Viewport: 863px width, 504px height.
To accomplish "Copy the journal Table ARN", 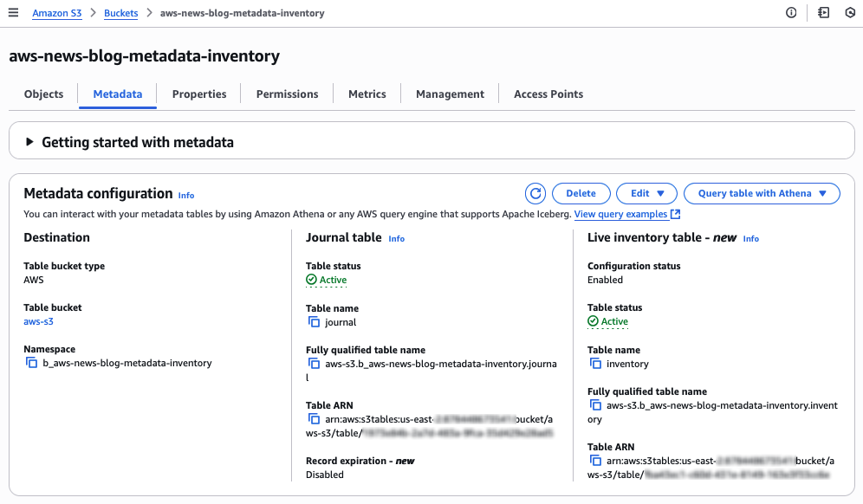I will point(314,419).
